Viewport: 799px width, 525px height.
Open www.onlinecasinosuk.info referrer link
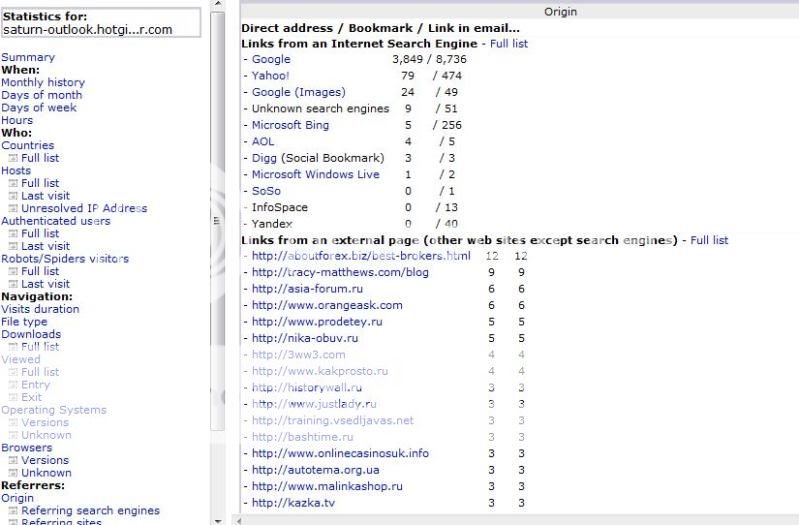340,453
